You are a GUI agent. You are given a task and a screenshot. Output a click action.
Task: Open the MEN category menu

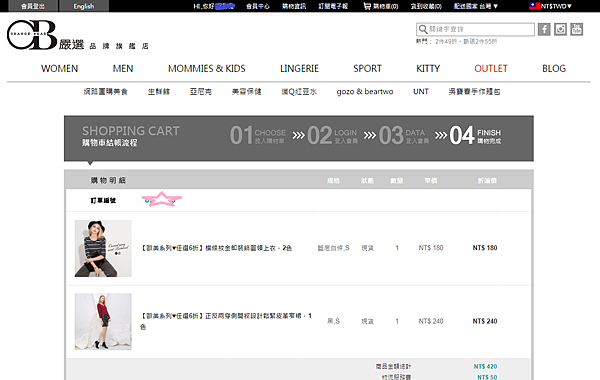[x=123, y=68]
